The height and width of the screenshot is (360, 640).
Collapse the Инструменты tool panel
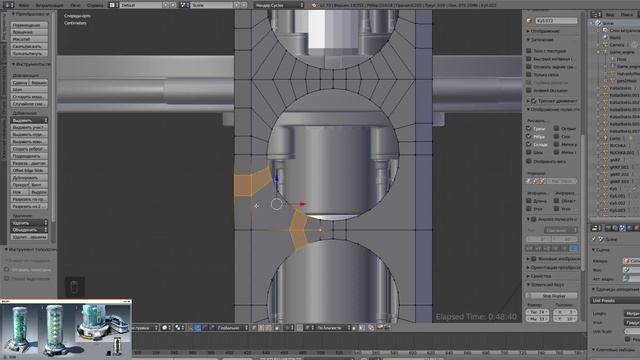(30, 64)
